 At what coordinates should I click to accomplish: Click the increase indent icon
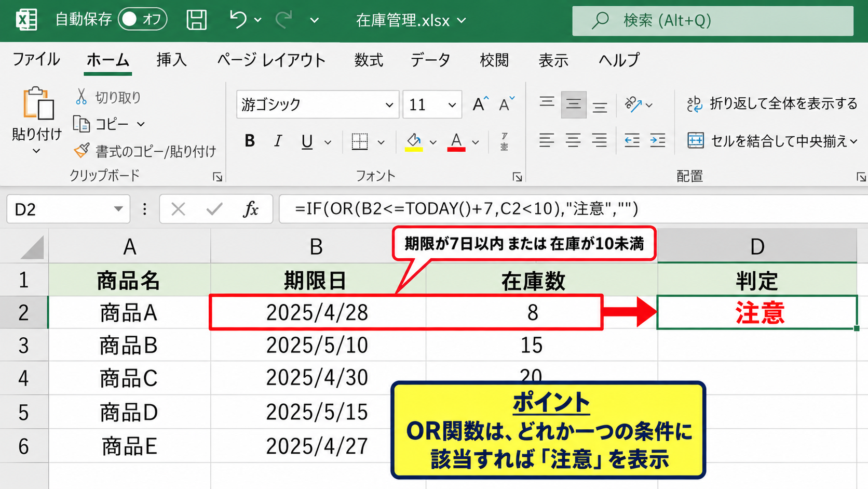658,140
